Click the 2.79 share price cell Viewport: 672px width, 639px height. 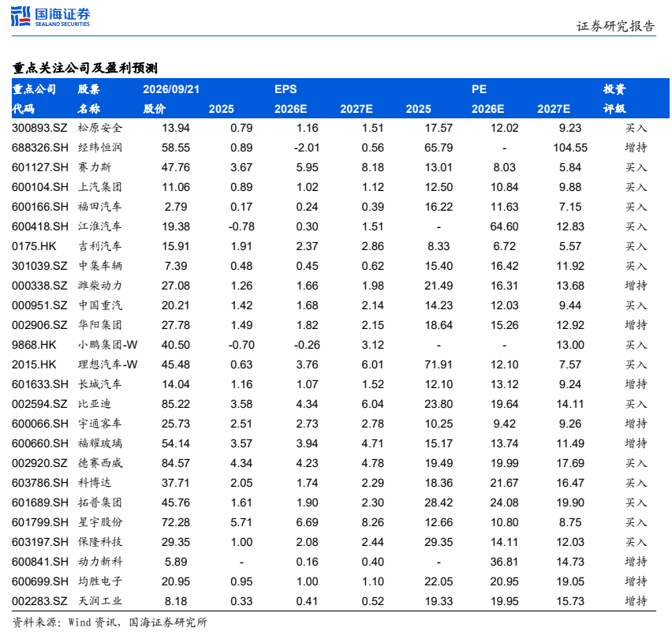coord(176,207)
